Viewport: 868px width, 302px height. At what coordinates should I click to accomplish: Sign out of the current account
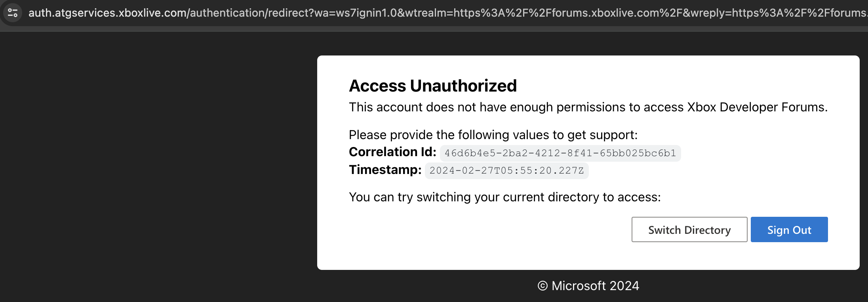click(789, 229)
